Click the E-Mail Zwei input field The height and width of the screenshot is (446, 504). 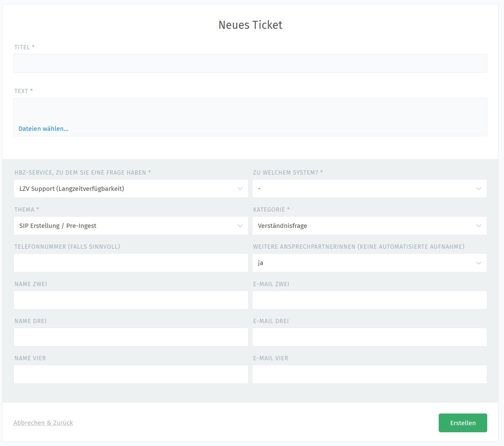[x=369, y=300]
